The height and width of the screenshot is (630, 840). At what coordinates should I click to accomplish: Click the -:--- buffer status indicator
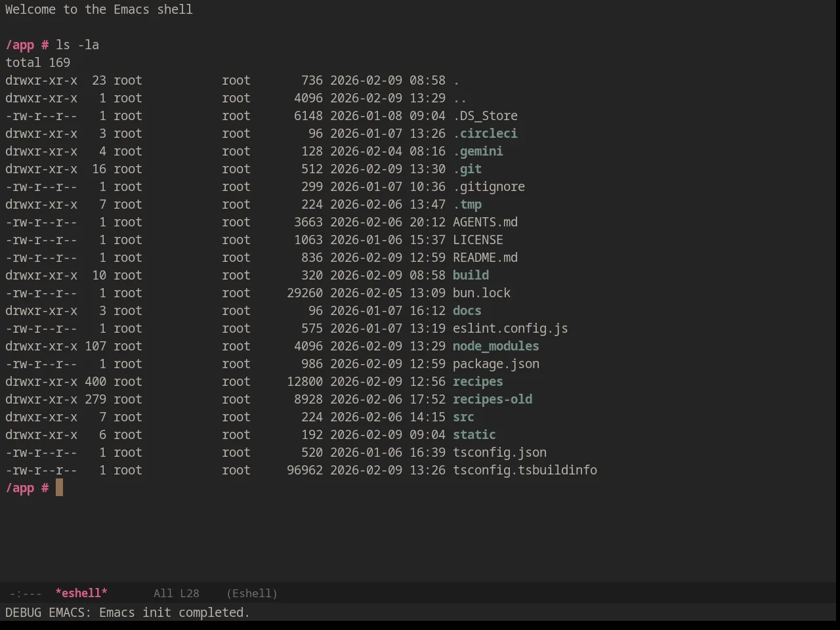pyautogui.click(x=26, y=593)
